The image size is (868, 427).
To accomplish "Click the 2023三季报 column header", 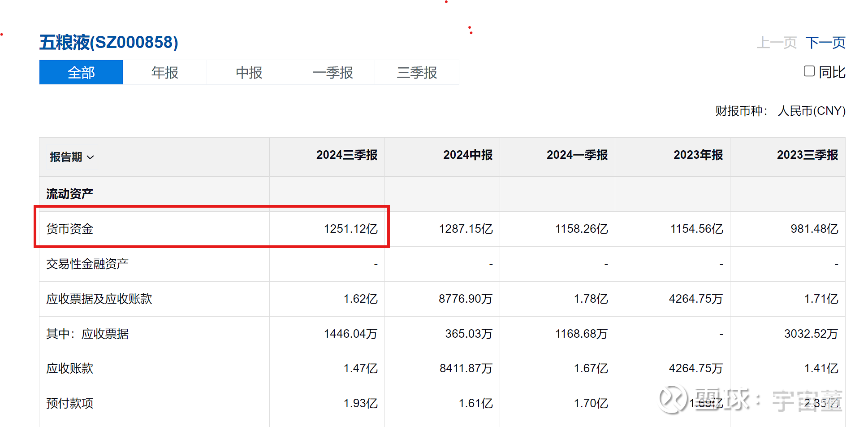I will 807,155.
